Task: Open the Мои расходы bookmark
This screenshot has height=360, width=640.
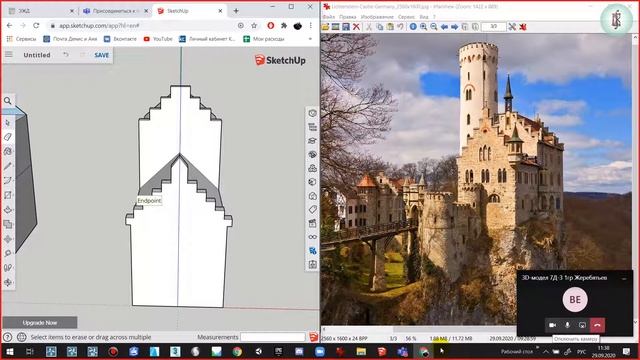Action: 264,39
